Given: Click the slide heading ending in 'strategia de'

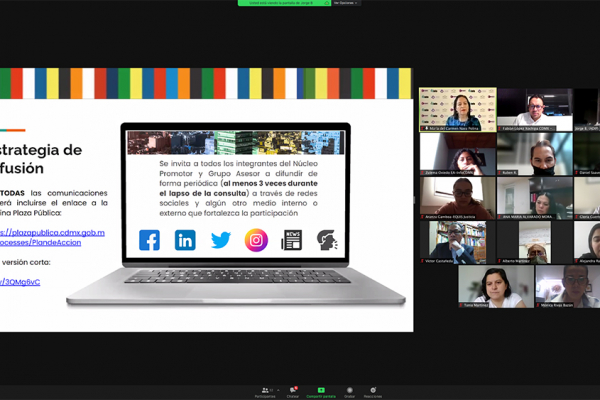Looking at the screenshot, I should click(41, 150).
